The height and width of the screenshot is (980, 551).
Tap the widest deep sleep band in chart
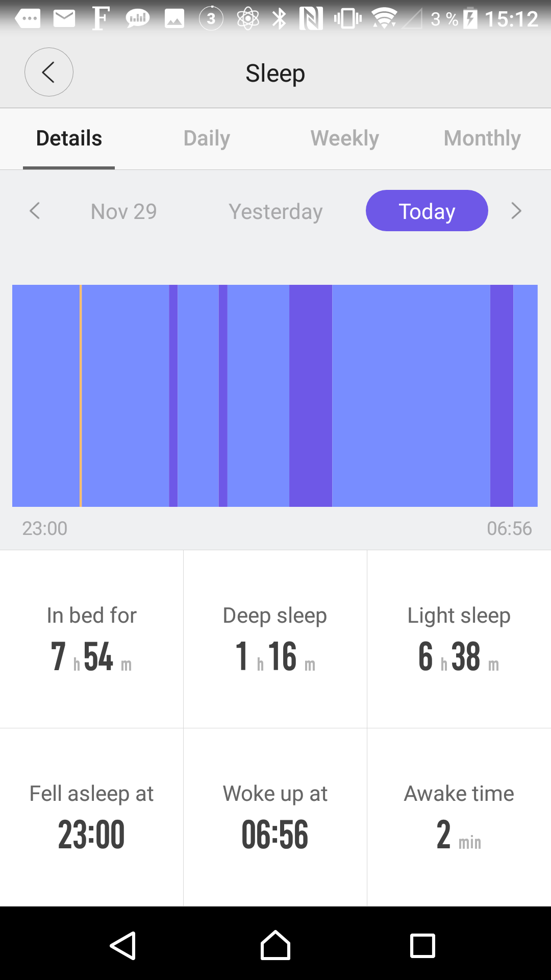tap(311, 396)
